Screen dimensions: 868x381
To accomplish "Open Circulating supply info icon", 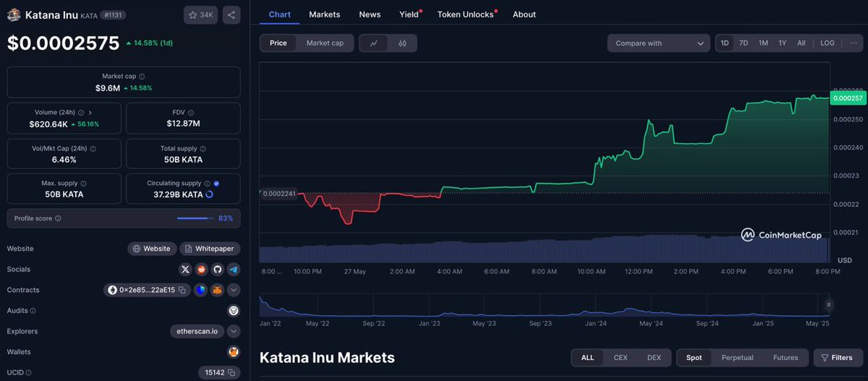I will click(208, 184).
